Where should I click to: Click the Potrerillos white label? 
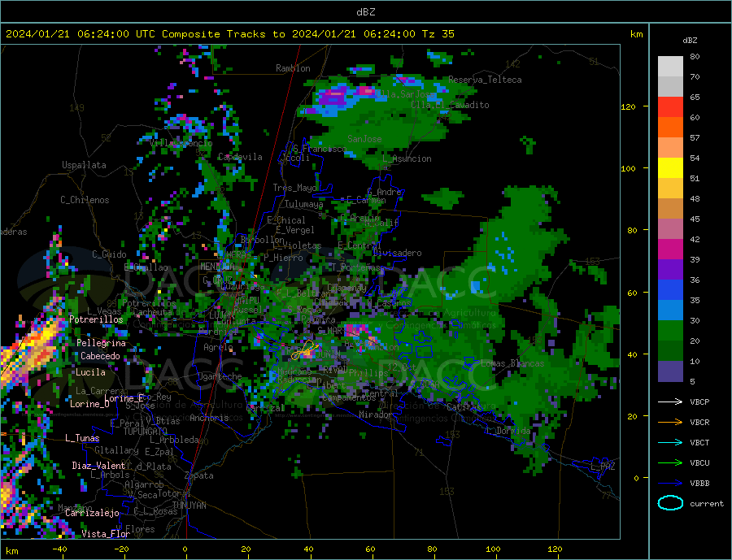click(x=96, y=319)
